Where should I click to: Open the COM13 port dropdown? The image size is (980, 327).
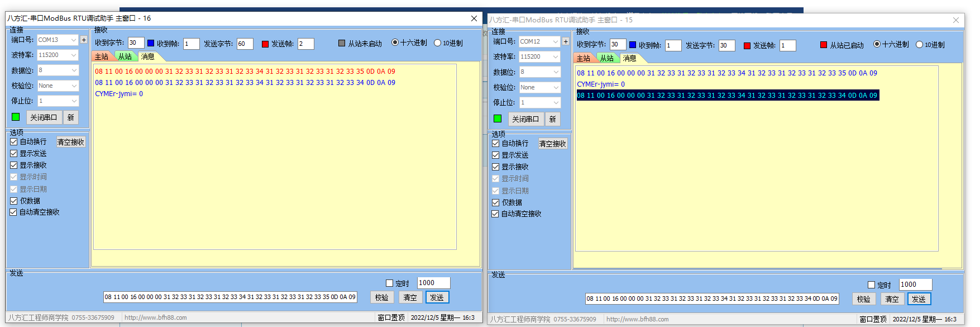(x=73, y=40)
